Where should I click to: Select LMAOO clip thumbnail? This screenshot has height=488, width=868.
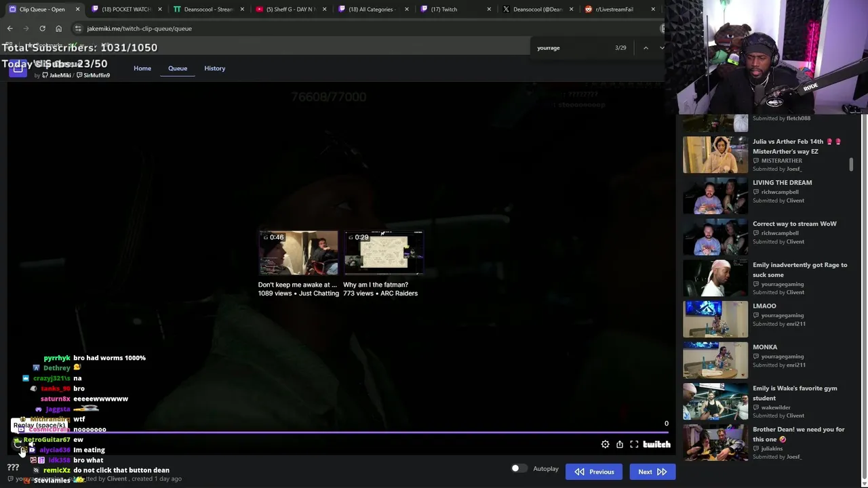pyautogui.click(x=715, y=319)
